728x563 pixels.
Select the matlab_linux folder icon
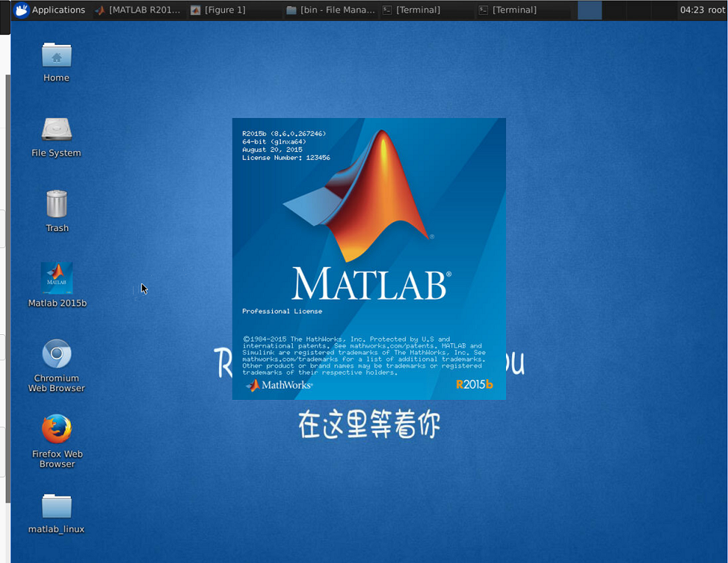pyautogui.click(x=56, y=514)
